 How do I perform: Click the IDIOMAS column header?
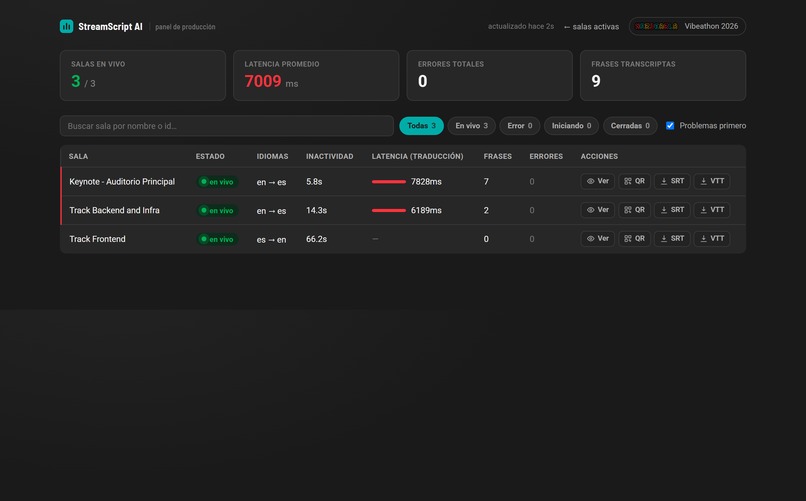pyautogui.click(x=272, y=156)
